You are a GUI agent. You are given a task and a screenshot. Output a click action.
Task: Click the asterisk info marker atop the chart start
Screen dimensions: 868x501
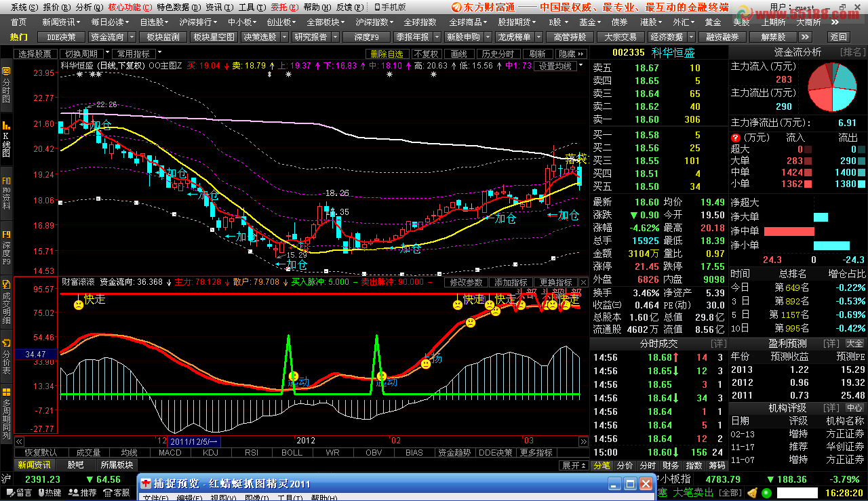pyautogui.click(x=79, y=75)
